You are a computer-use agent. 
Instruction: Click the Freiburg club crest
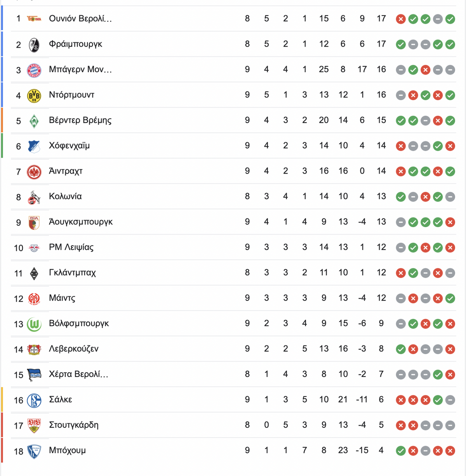[x=34, y=45]
